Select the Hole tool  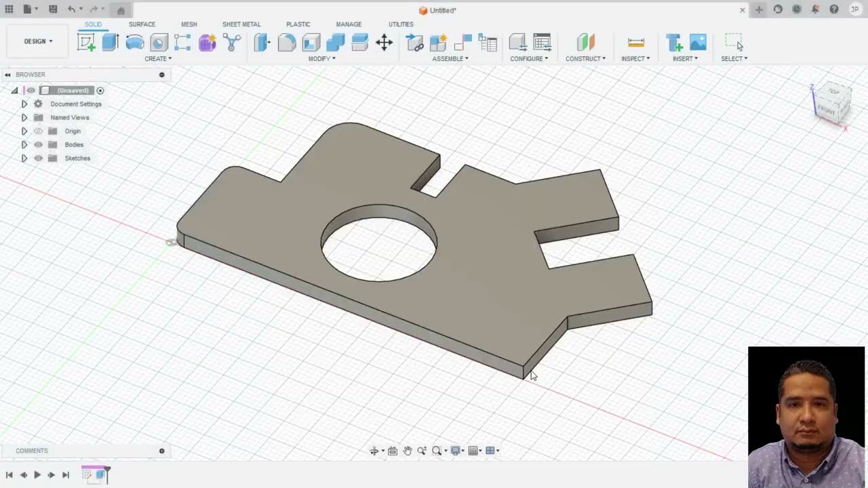coord(159,43)
